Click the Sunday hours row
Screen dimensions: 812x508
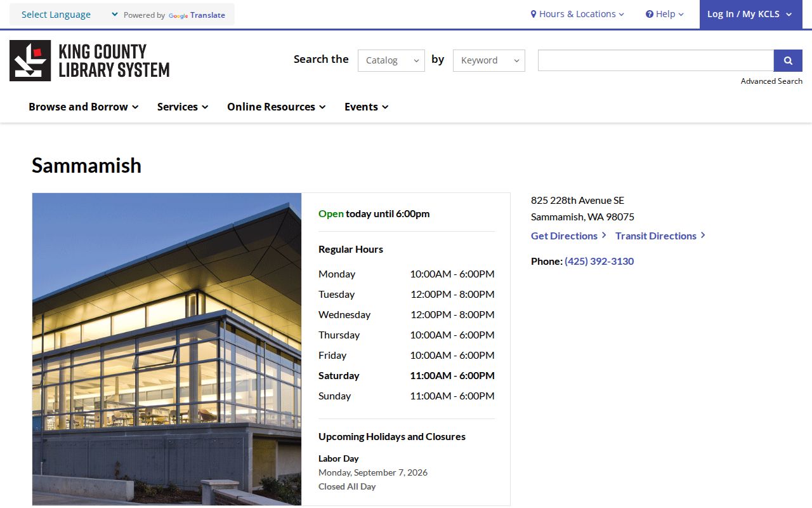coord(407,396)
